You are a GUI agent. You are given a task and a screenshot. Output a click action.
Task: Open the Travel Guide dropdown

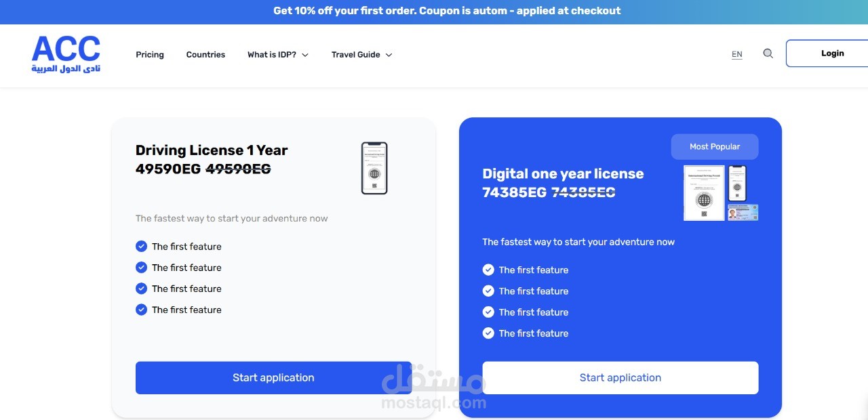[361, 54]
